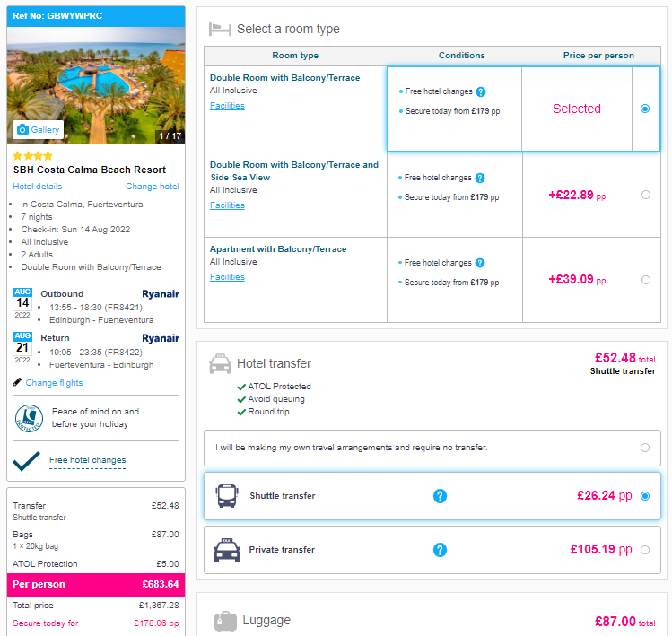Click the taxi icon beside Hotel transfer heading
672x636 pixels.
[x=221, y=364]
